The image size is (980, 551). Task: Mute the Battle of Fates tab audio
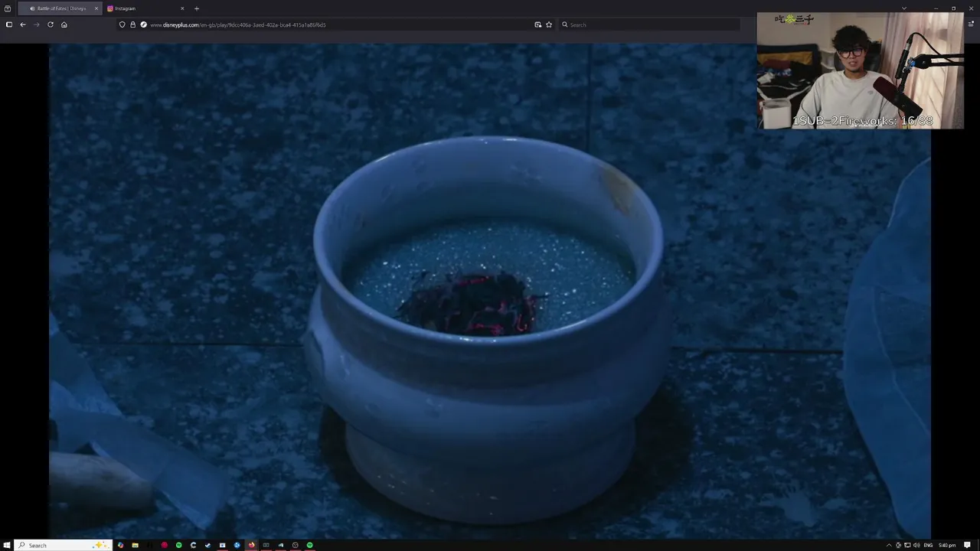[x=32, y=8]
